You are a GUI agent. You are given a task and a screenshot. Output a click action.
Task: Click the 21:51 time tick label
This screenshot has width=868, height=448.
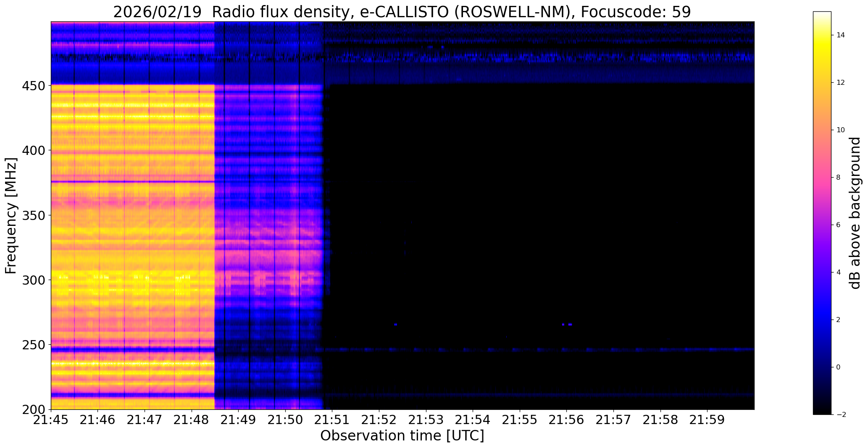332,420
